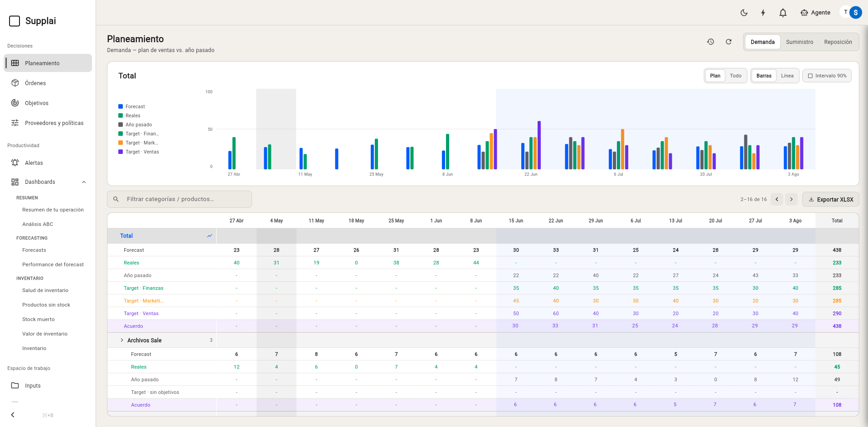
Task: Export table with Exportar XLSX
Action: 831,199
